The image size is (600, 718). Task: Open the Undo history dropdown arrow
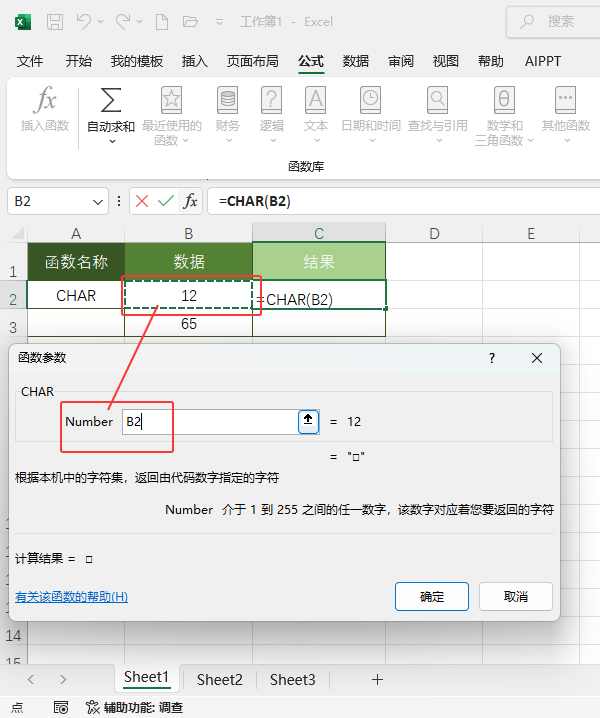(x=101, y=22)
